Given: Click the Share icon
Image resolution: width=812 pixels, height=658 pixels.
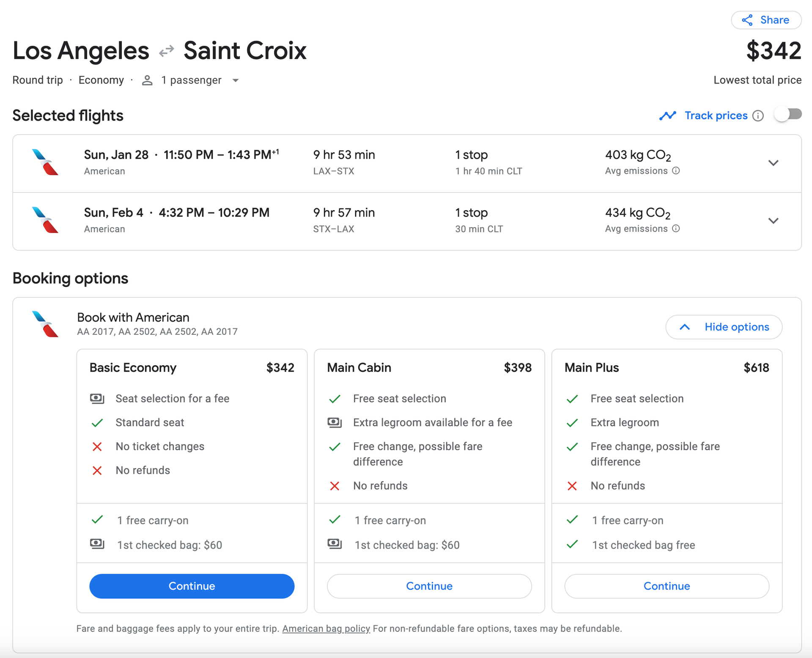Looking at the screenshot, I should tap(747, 20).
